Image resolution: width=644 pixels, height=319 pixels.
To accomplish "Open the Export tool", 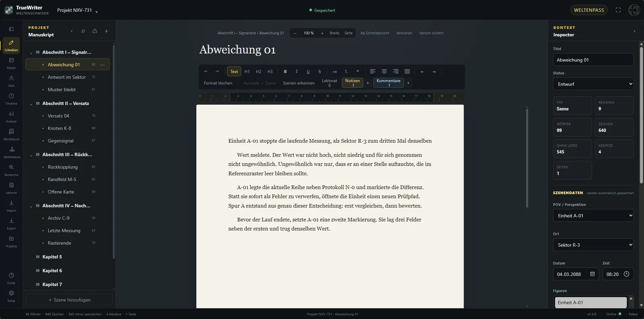I will [11, 223].
